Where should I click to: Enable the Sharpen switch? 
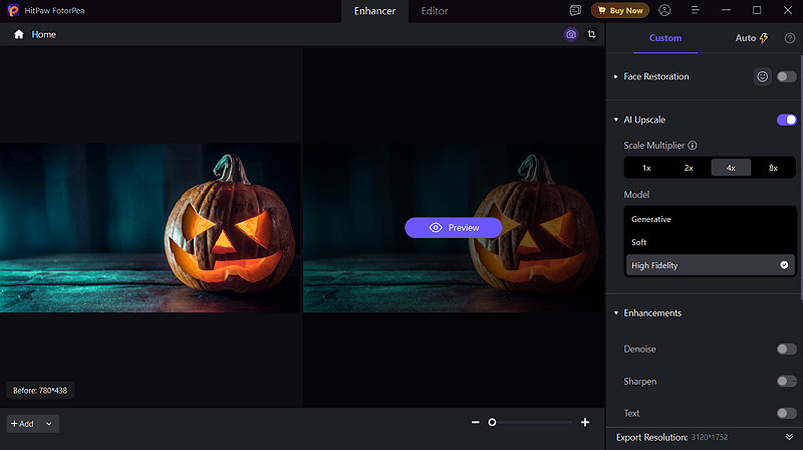pyautogui.click(x=786, y=381)
